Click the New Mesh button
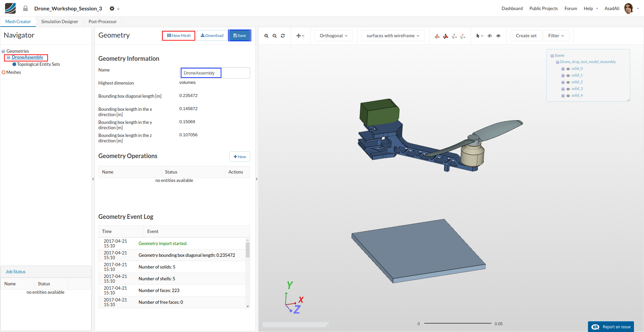 pos(179,36)
